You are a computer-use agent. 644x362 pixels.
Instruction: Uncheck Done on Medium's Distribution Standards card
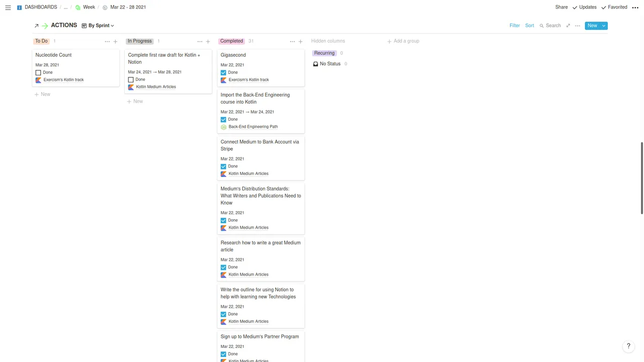click(223, 220)
